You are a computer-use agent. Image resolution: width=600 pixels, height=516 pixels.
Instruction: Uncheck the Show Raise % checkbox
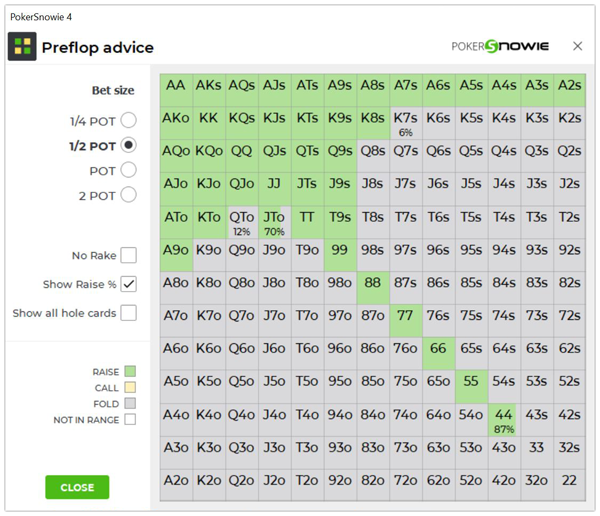point(128,284)
